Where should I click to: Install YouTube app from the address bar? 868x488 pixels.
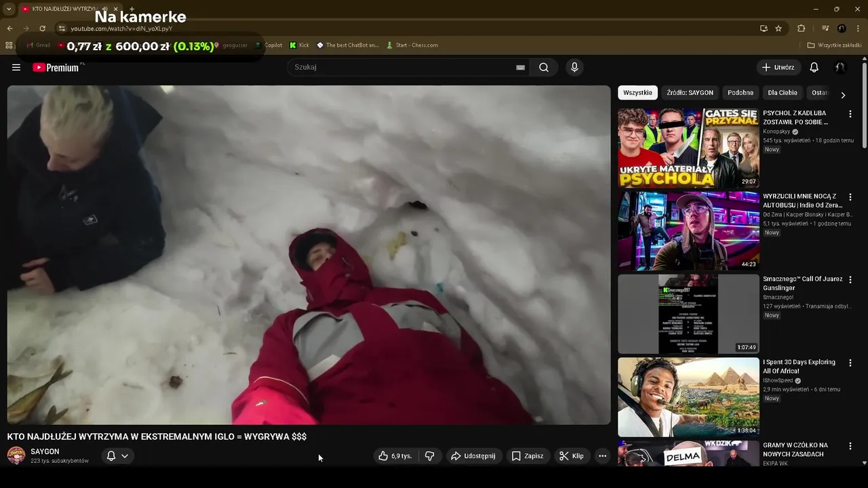pos(764,28)
